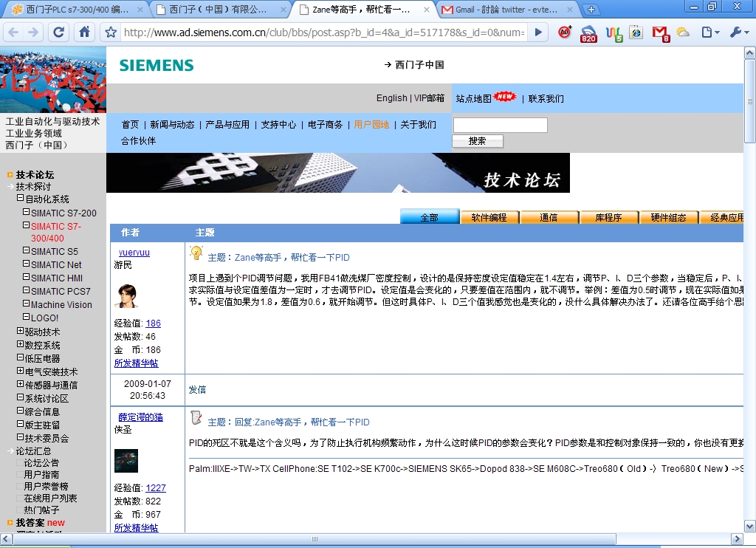This screenshot has height=548, width=756.
Task: Click the horizontal scrollbar thumb
Action: point(315,539)
